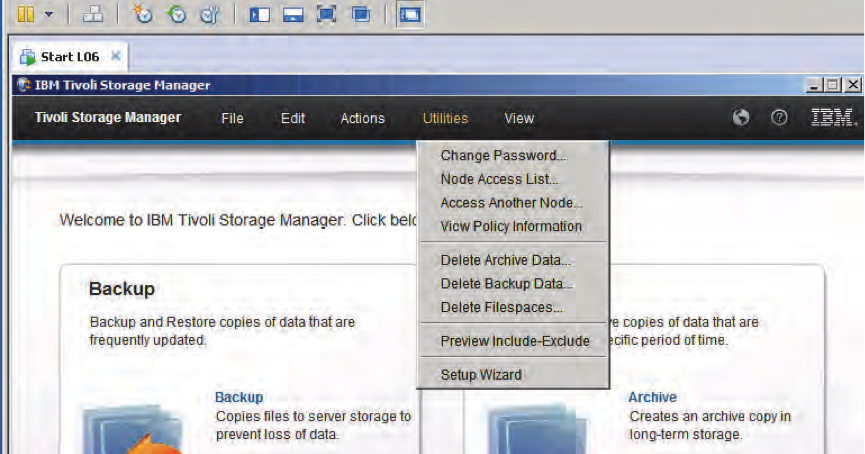Select Delete Archive Data entry

[513, 260]
